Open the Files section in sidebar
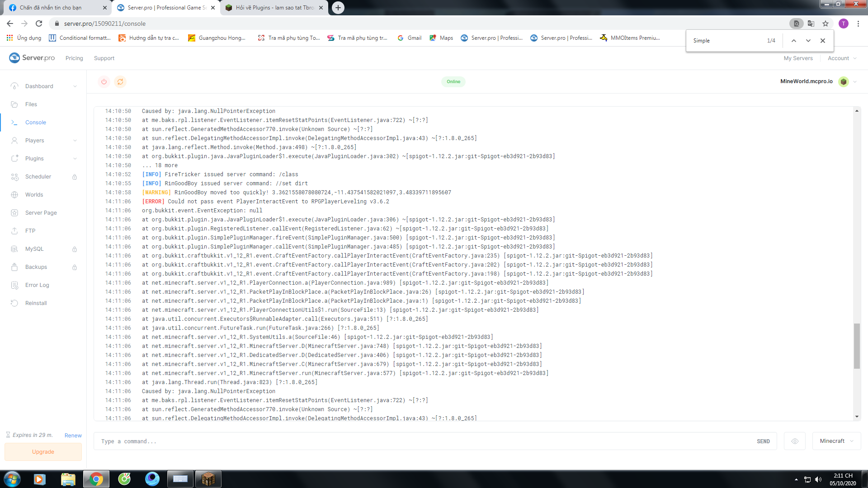 (31, 104)
